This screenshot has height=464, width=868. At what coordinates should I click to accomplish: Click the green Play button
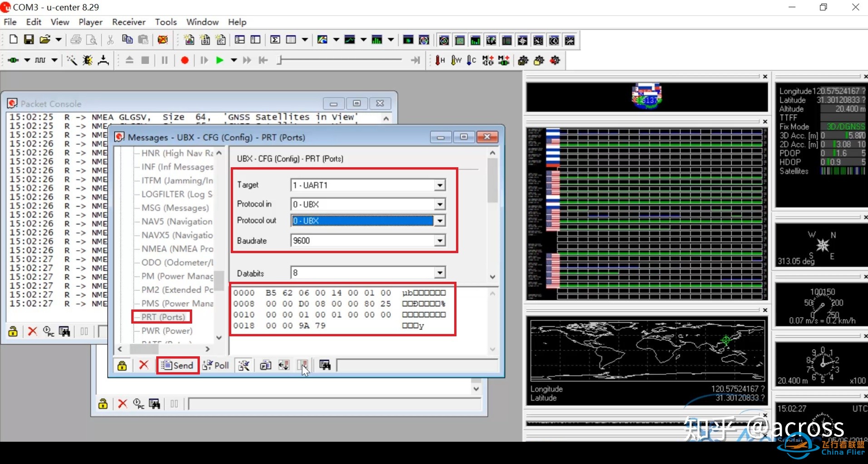tap(220, 60)
